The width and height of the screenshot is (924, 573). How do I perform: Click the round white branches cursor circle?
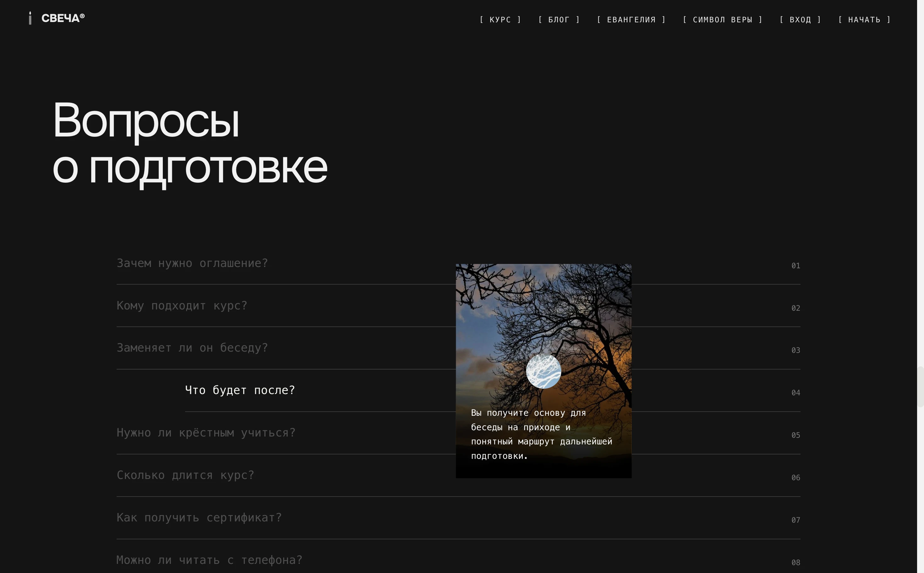pyautogui.click(x=543, y=371)
